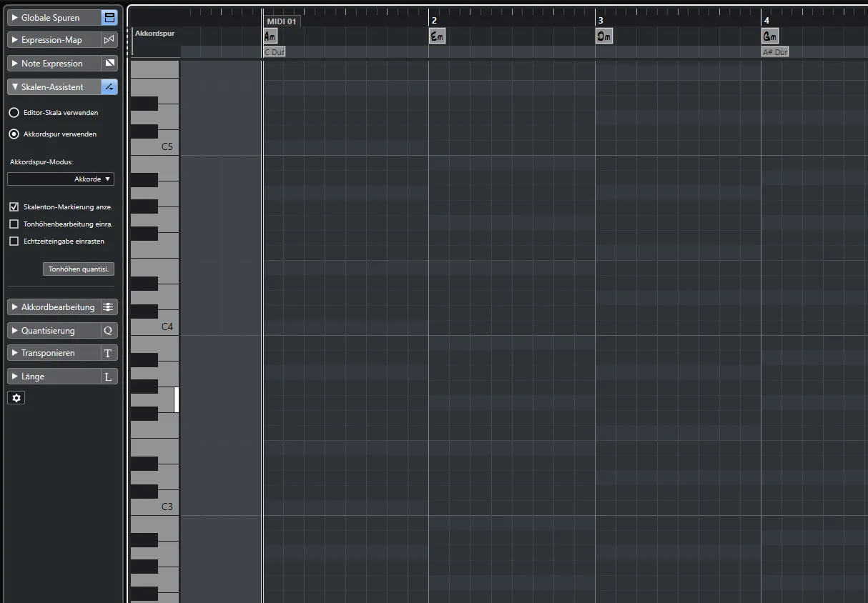Select the Em chord at bar 2

click(x=437, y=36)
